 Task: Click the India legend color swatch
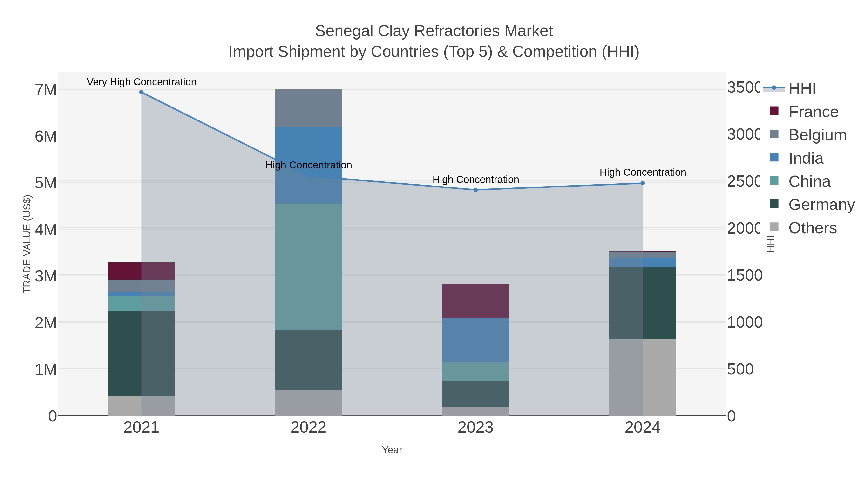click(774, 157)
